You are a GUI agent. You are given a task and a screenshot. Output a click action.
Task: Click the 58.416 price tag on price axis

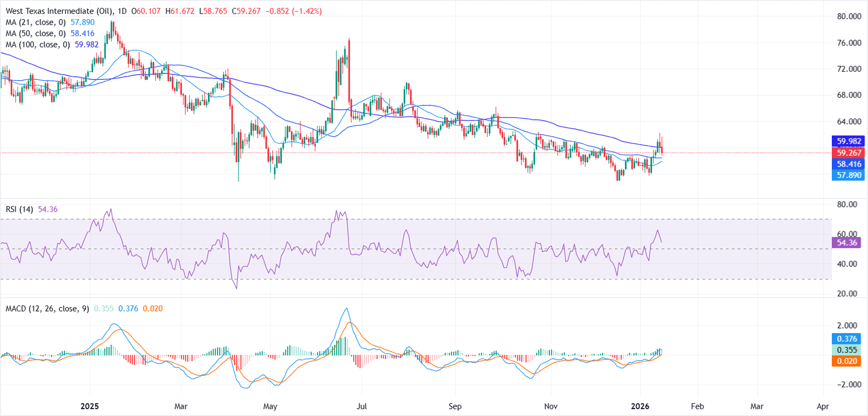[x=848, y=164]
